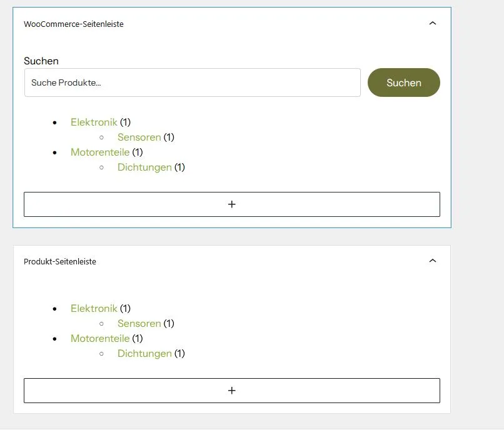Image resolution: width=504 pixels, height=430 pixels.
Task: Open Dichtungen subcategory in WooCommerce-Seitenleiste
Action: [x=144, y=167]
